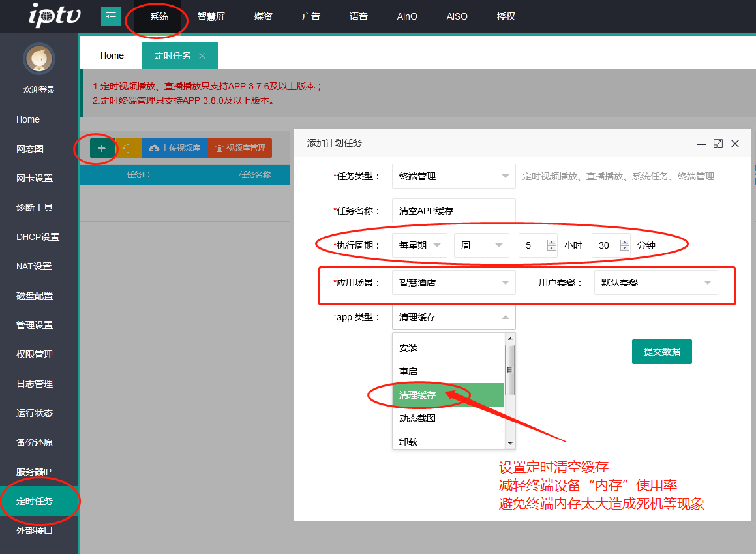This screenshot has width=756, height=554.
Task: Click the dropdown list scrollbar thumb
Action: click(510, 369)
